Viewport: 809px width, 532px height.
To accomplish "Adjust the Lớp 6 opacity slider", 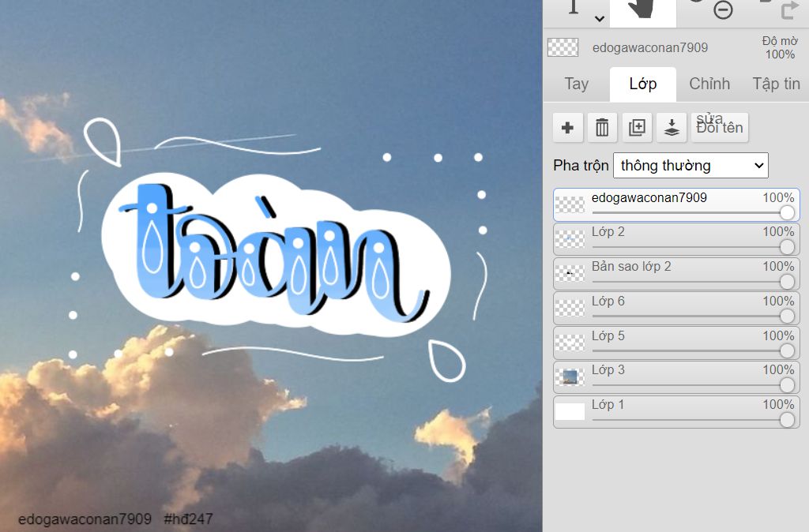I will [x=693, y=316].
